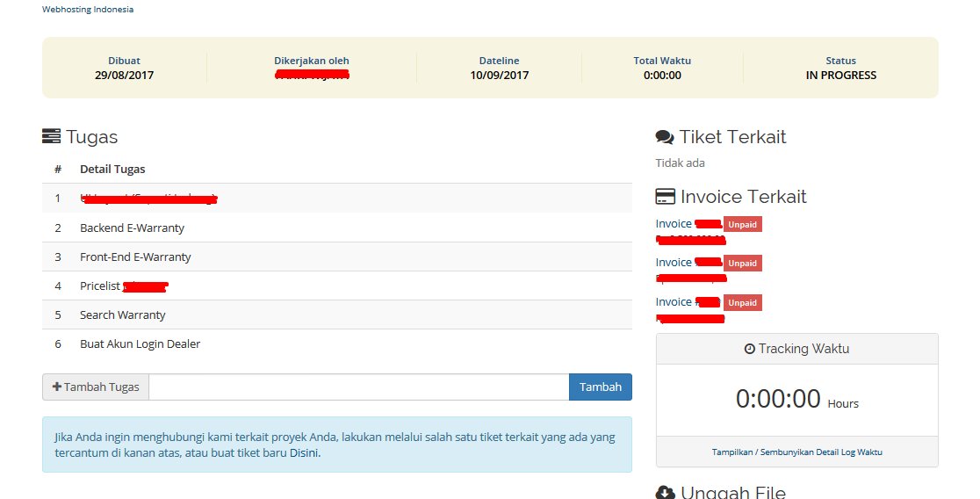Toggle Tampilkan / Sembunyikan Detail Log Waktu
Viewport: 980px width, 499px height.
[x=796, y=452]
